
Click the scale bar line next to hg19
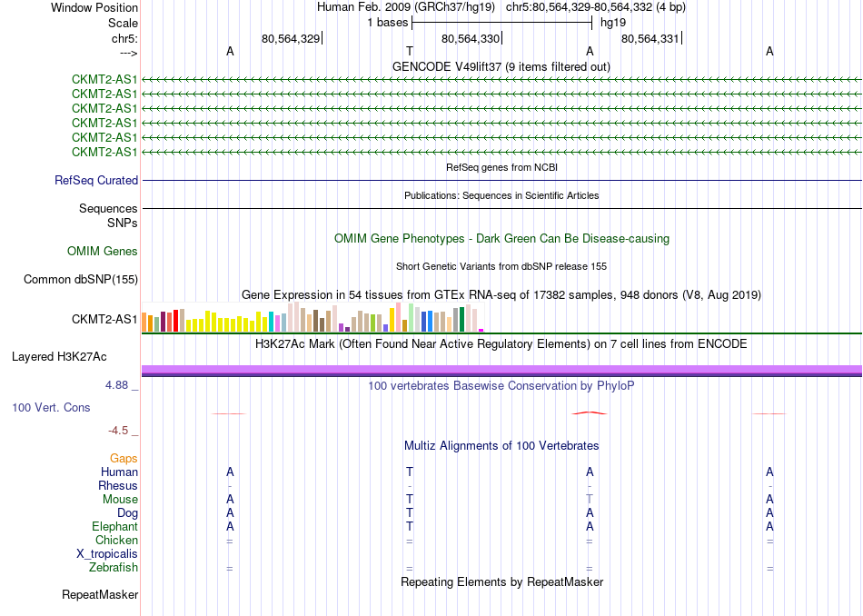502,23
